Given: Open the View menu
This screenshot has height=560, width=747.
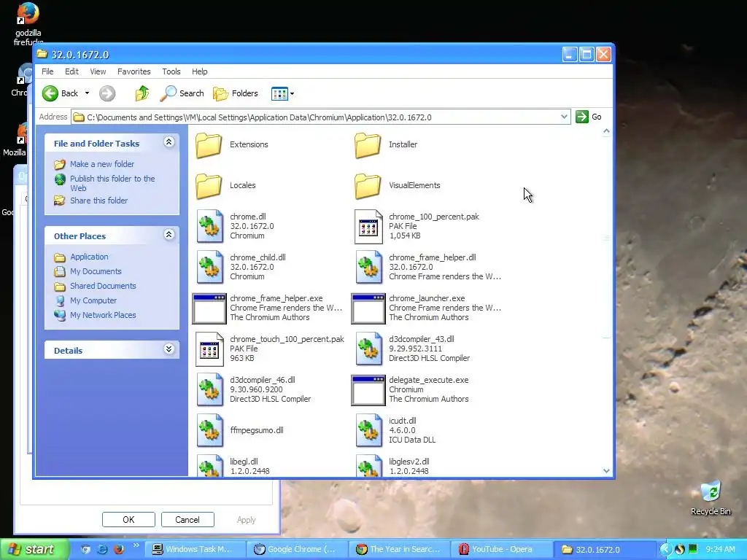Looking at the screenshot, I should (x=98, y=71).
